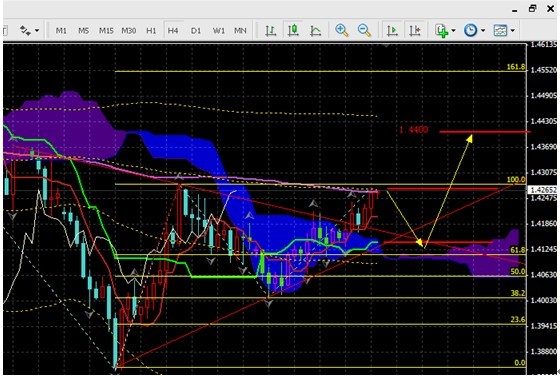This screenshot has height=376, width=560.
Task: Click the 0.0 Fibonacci level label
Action: [x=520, y=363]
